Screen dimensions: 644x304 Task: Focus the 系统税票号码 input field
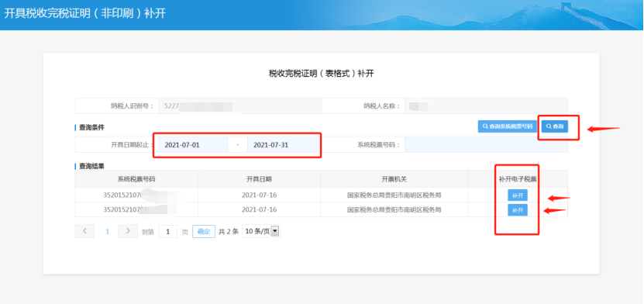point(486,144)
